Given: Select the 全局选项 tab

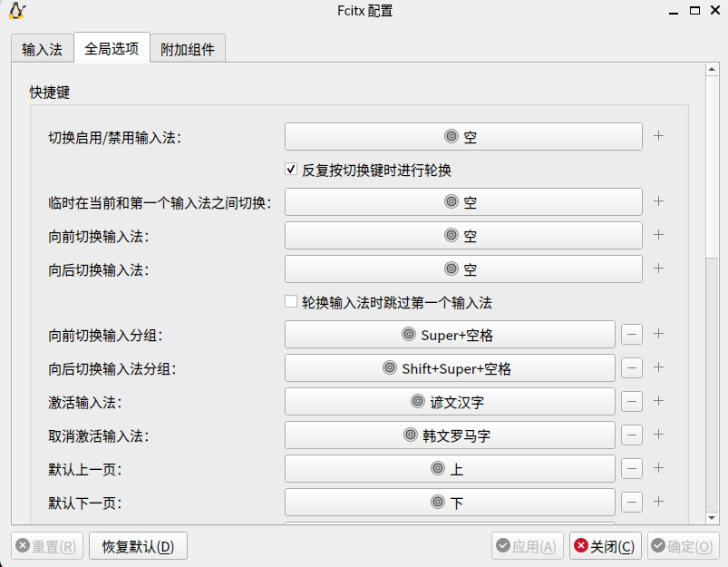Looking at the screenshot, I should (x=112, y=48).
